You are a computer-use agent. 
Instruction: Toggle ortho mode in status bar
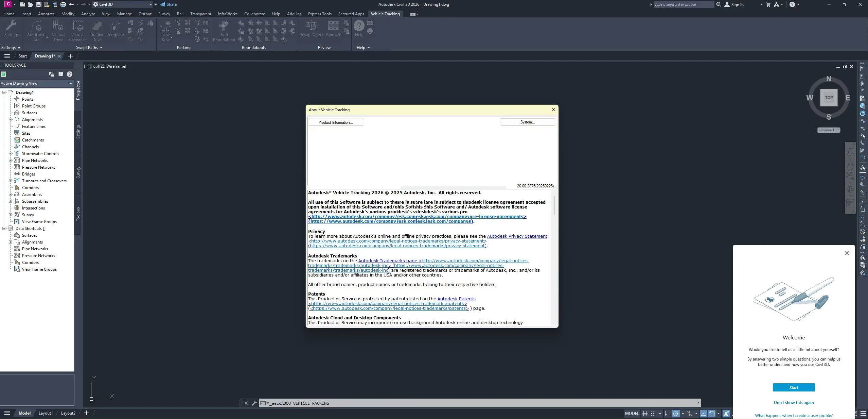click(x=667, y=414)
